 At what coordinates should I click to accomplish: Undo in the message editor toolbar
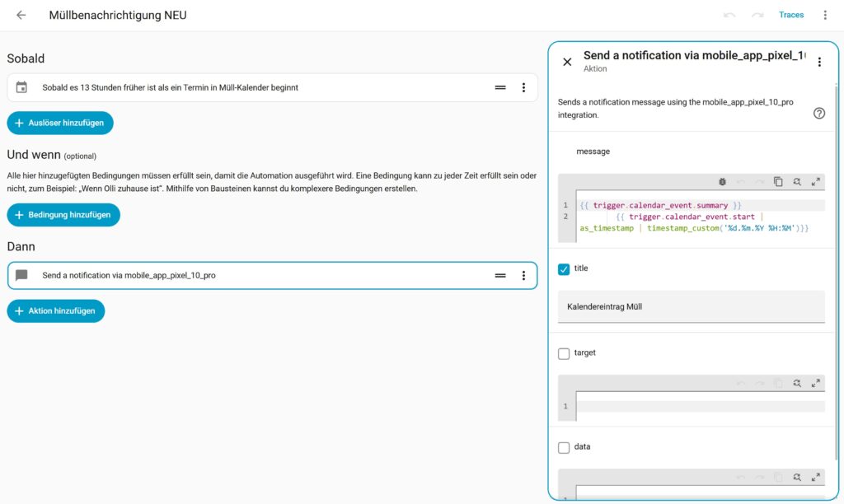[x=741, y=182]
